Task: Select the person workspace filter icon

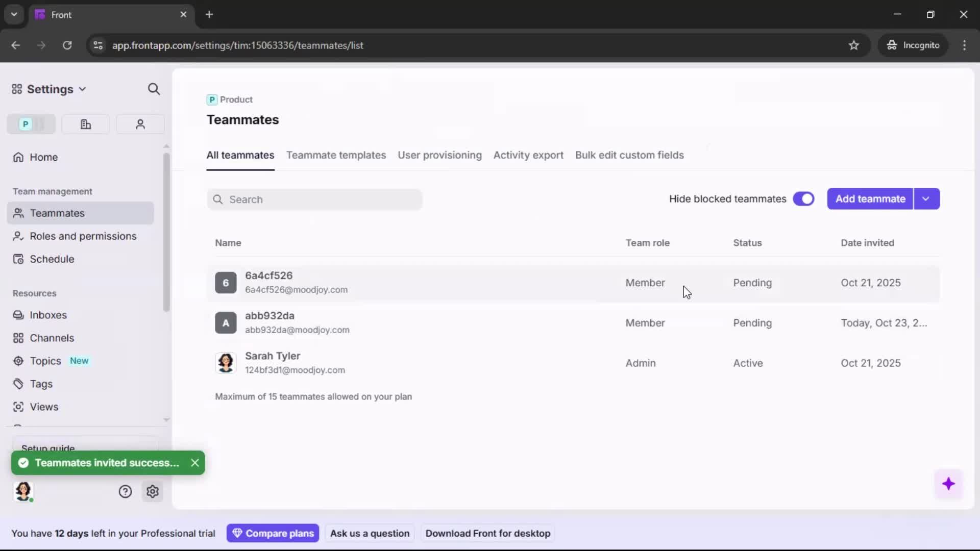Action: pos(140,124)
